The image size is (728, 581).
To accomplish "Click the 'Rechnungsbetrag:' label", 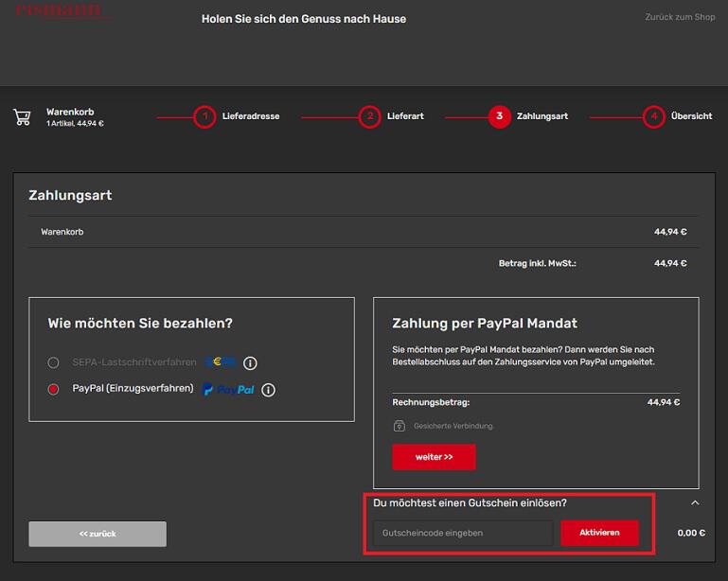I will pos(431,402).
